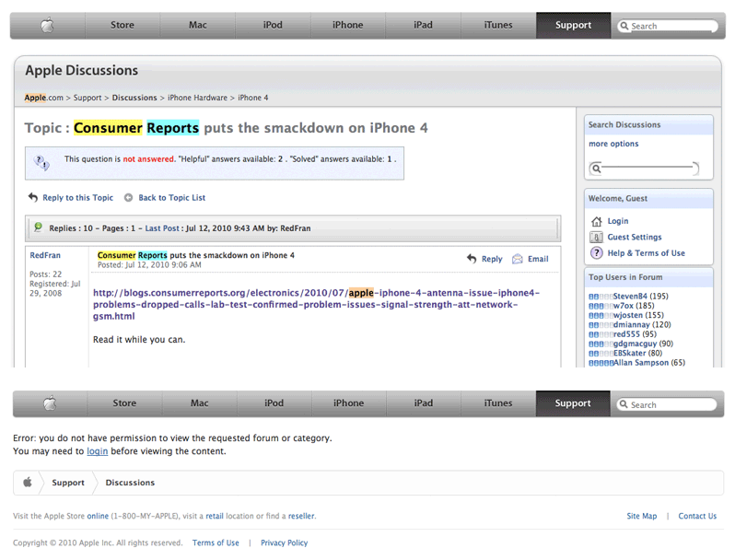The width and height of the screenshot is (735, 560).
Task: Select Support tab in top navigation bar
Action: 573,25
